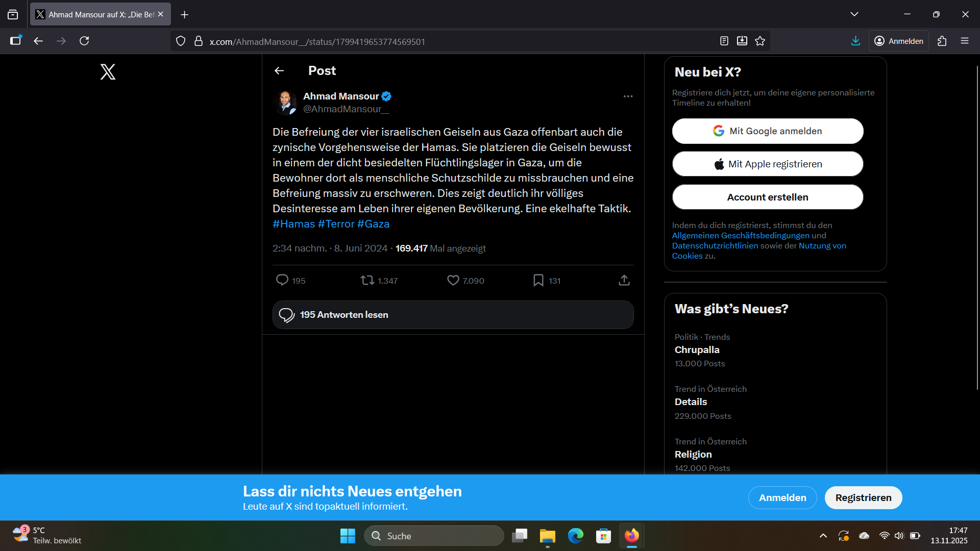The width and height of the screenshot is (980, 551).
Task: Click the system volume speaker icon
Action: click(899, 536)
